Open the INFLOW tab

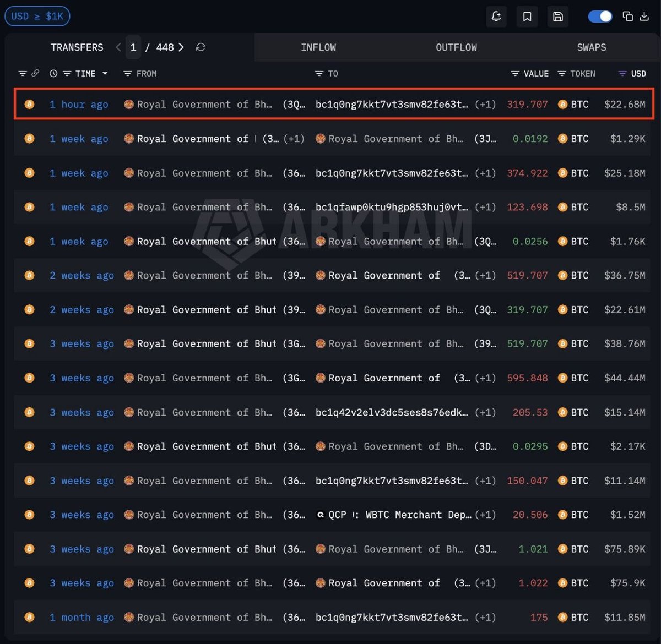(318, 47)
